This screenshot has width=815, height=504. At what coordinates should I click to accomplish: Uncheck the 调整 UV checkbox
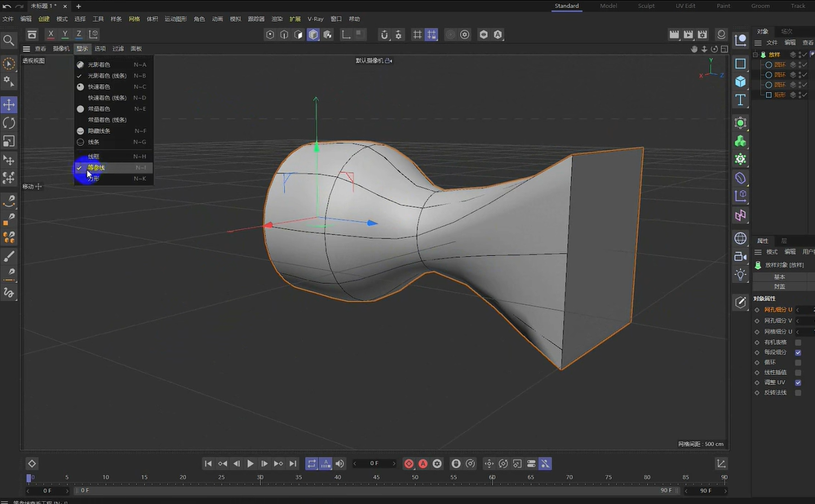click(798, 382)
